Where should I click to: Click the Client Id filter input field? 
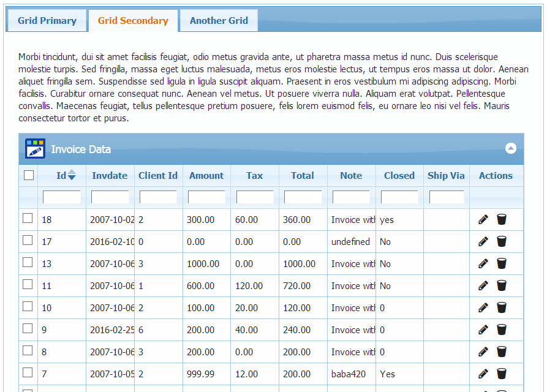click(x=158, y=197)
